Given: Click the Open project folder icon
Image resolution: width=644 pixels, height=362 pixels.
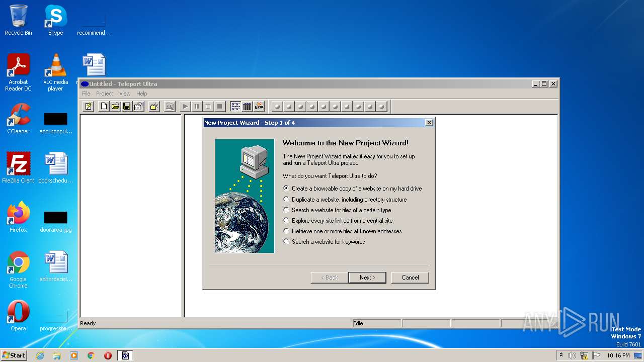Looking at the screenshot, I should [115, 107].
